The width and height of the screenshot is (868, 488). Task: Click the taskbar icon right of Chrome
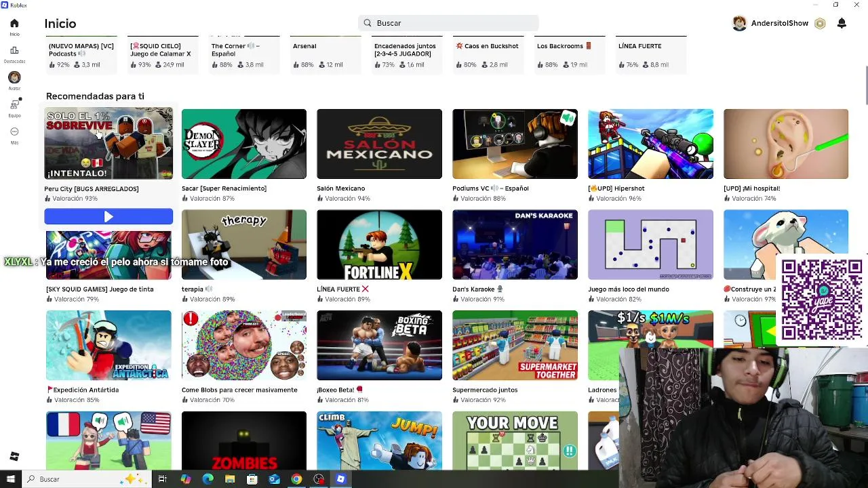pos(319,479)
